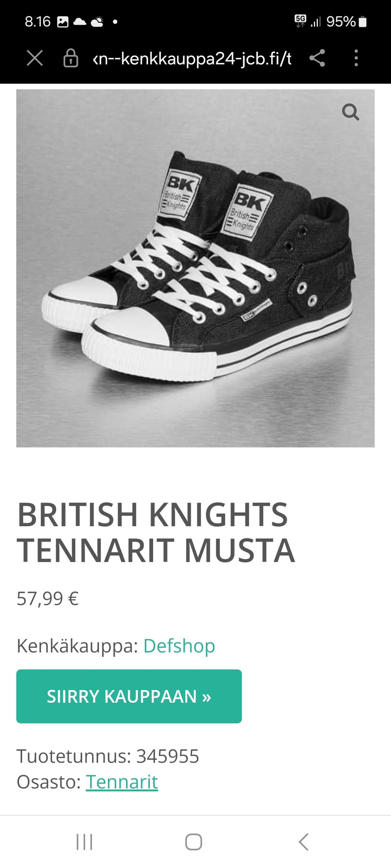The image size is (391, 868).
Task: Open the three-dot browser menu
Action: (356, 58)
